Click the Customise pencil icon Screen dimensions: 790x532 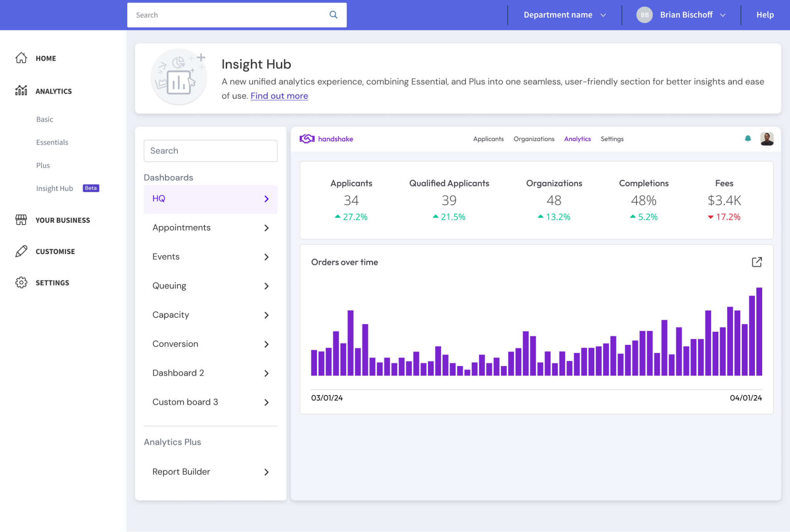(x=21, y=251)
